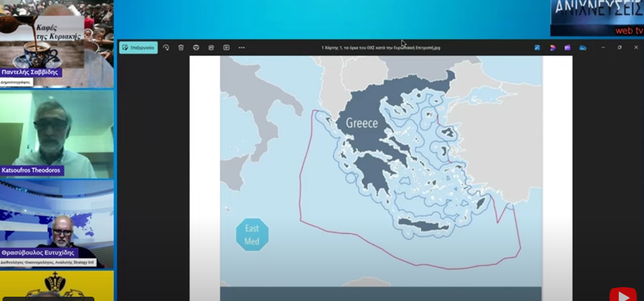This screenshot has width=644, height=301.
Task: Click the East Med octagon label on map
Action: click(x=252, y=235)
